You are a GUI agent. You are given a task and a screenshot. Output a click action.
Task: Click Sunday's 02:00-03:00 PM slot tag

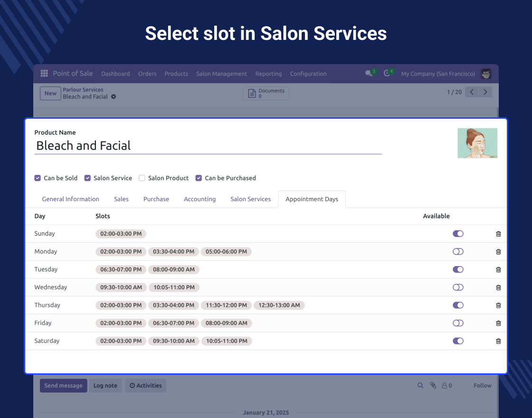tap(121, 234)
